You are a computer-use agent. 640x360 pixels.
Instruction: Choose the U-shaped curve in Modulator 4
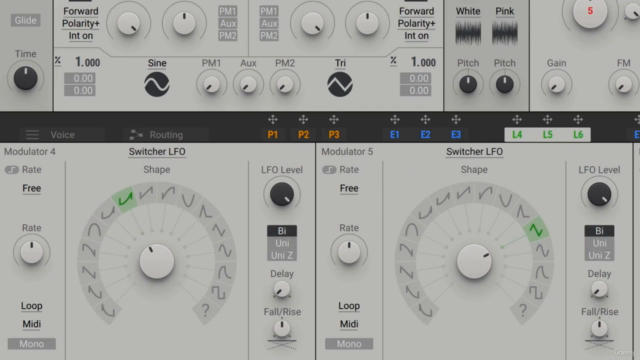pyautogui.click(x=188, y=200)
